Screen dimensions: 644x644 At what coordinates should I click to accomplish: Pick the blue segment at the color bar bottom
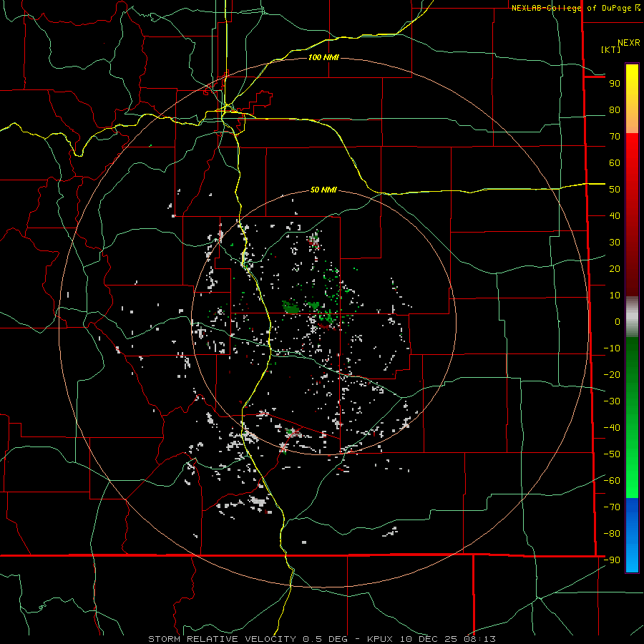(x=632, y=535)
